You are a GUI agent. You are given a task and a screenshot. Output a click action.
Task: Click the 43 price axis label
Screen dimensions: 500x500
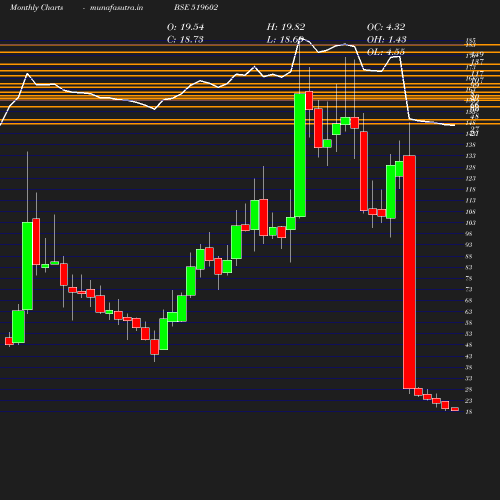tap(469, 356)
